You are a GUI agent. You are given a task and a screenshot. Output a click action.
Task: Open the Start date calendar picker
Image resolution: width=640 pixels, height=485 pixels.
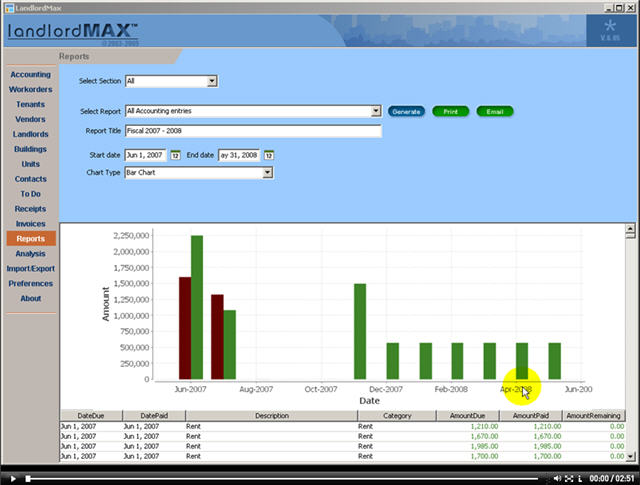pos(175,155)
